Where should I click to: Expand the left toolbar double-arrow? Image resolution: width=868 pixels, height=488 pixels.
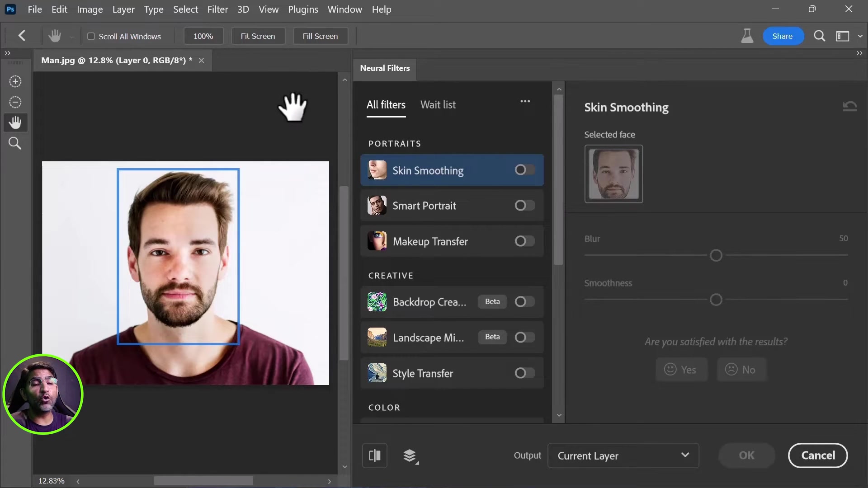coord(8,53)
